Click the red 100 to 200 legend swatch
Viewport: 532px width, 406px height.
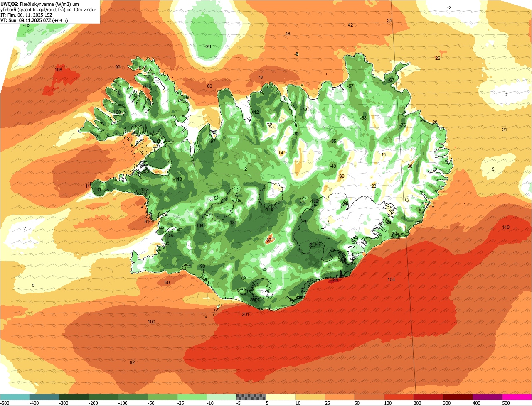coord(399,397)
